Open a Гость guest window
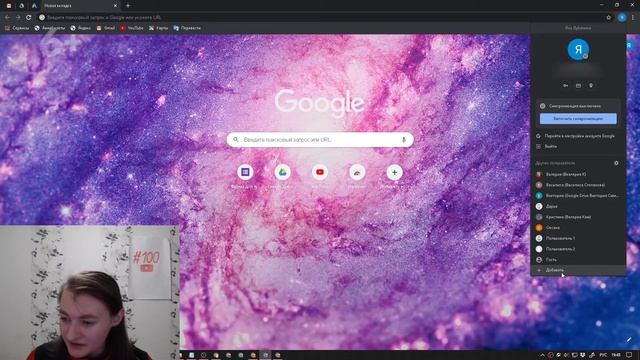This screenshot has height=360, width=640. coord(578,259)
